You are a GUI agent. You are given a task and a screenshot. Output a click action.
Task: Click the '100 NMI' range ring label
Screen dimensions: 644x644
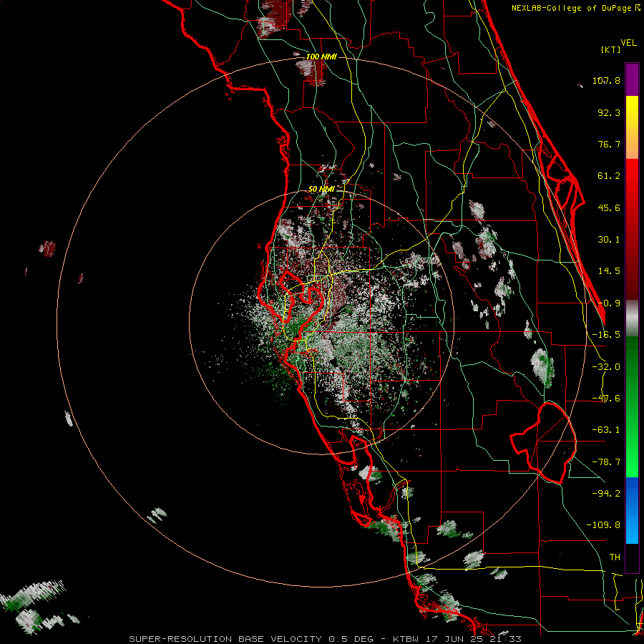tap(321, 57)
